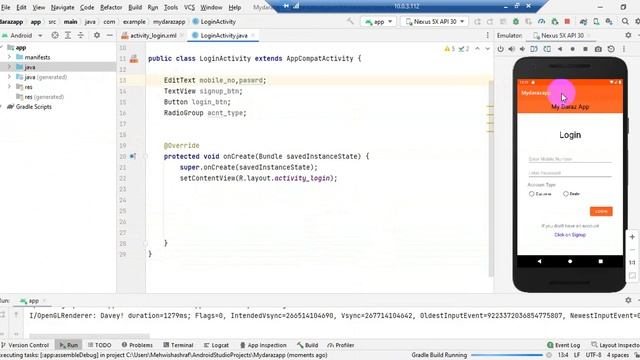Open the App Inspection tool window

coord(263,345)
